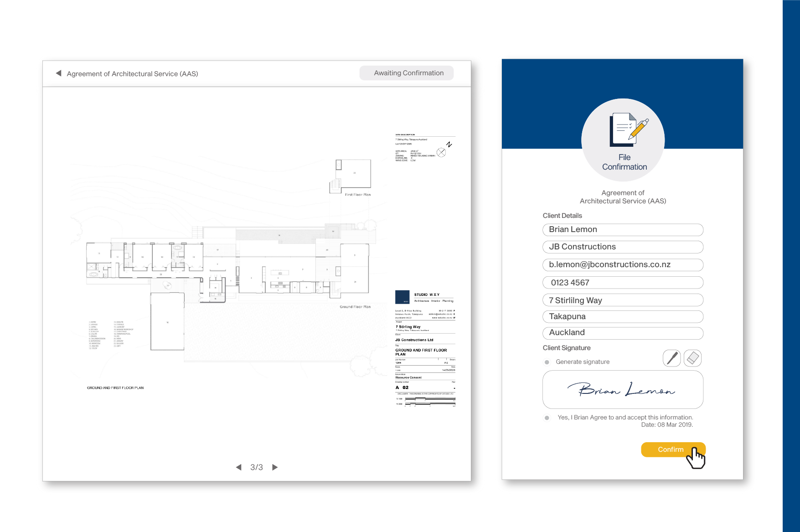Select the pen signature tool

[671, 358]
